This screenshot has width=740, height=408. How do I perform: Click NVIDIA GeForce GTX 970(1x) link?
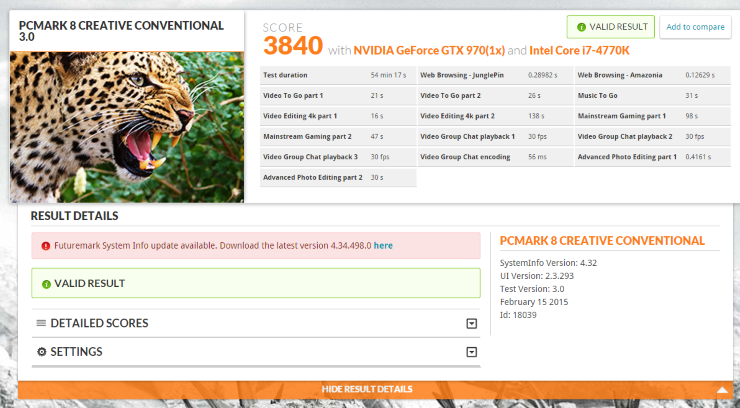[x=429, y=50]
